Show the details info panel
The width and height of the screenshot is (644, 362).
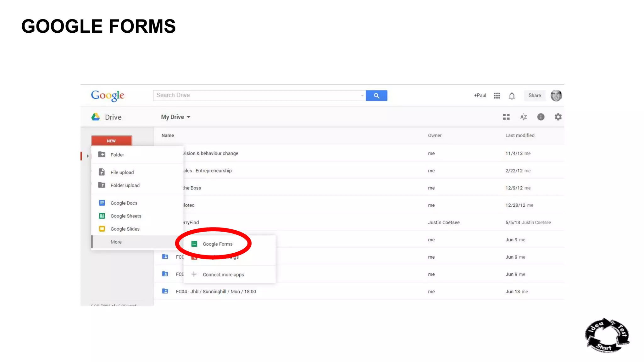[541, 117]
